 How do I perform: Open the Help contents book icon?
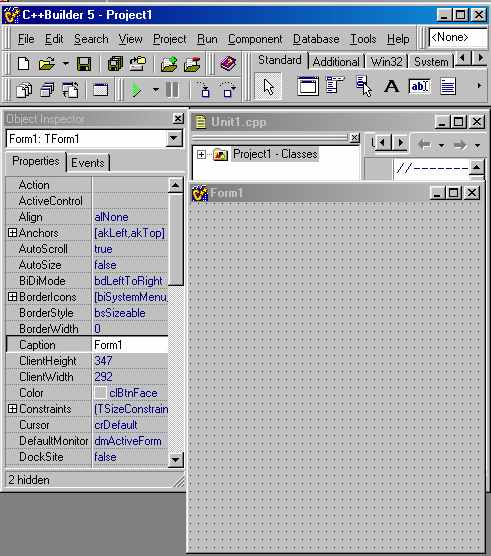[228, 64]
